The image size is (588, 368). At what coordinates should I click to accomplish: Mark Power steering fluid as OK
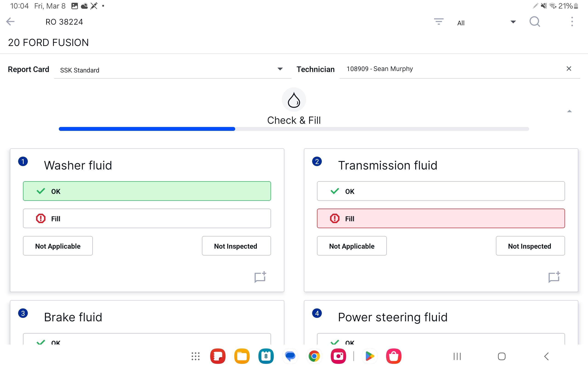point(441,339)
